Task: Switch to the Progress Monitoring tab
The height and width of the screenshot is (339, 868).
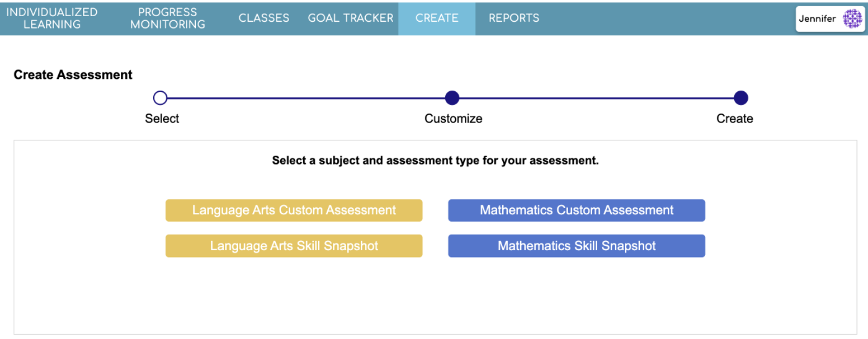Action: point(167,19)
